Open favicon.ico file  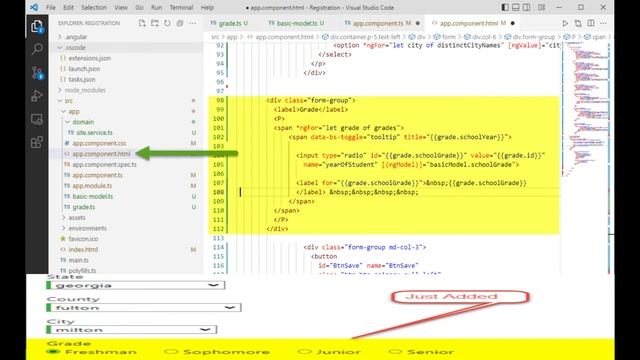pyautogui.click(x=83, y=239)
